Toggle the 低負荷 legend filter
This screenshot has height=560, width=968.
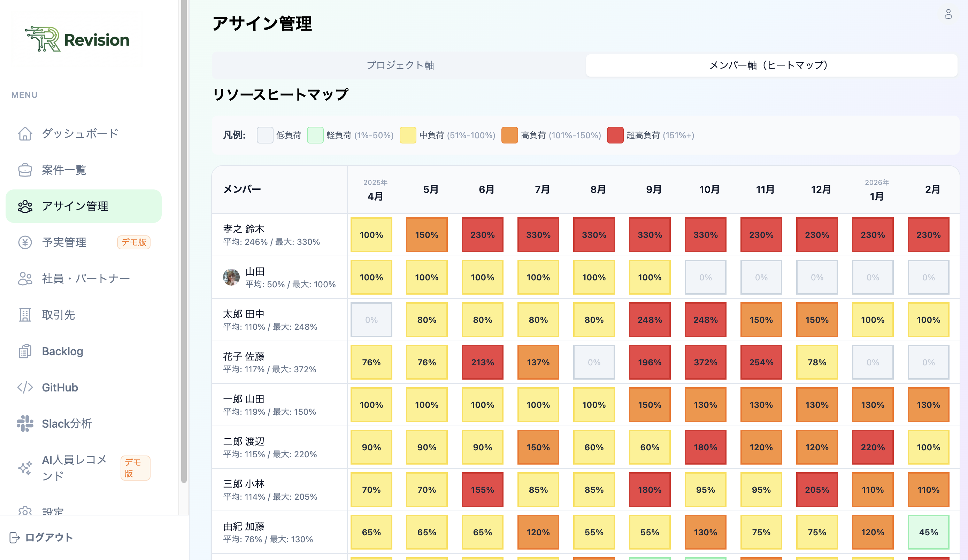[265, 135]
